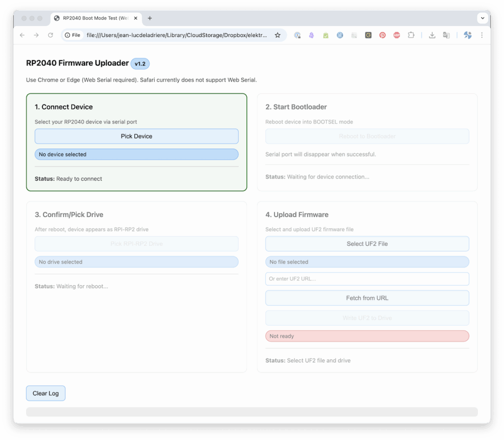
Task: Open the green shopping bag extension
Action: coord(326,35)
